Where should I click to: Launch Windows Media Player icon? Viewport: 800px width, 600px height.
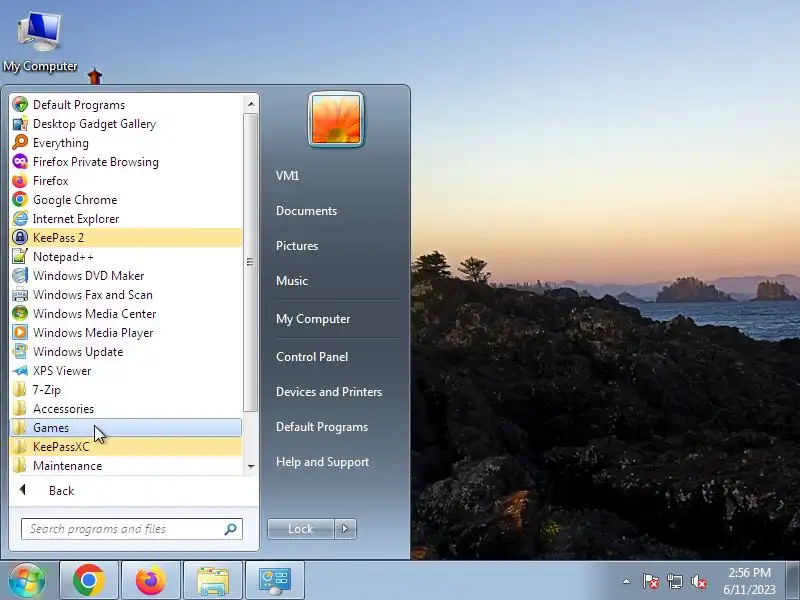click(20, 333)
